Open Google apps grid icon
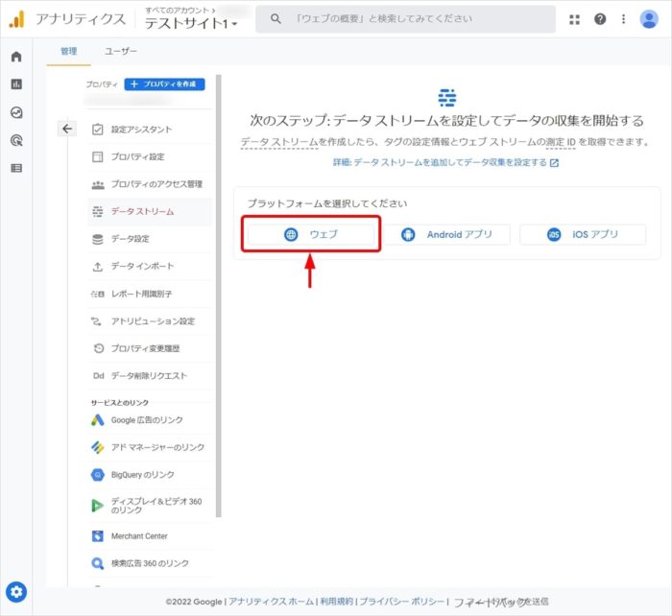The image size is (672, 616). (574, 19)
